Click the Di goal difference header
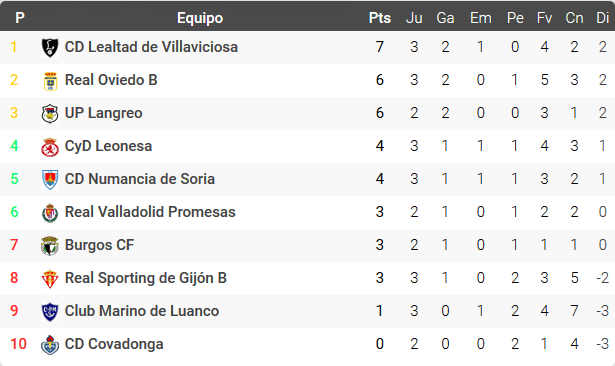 602,18
